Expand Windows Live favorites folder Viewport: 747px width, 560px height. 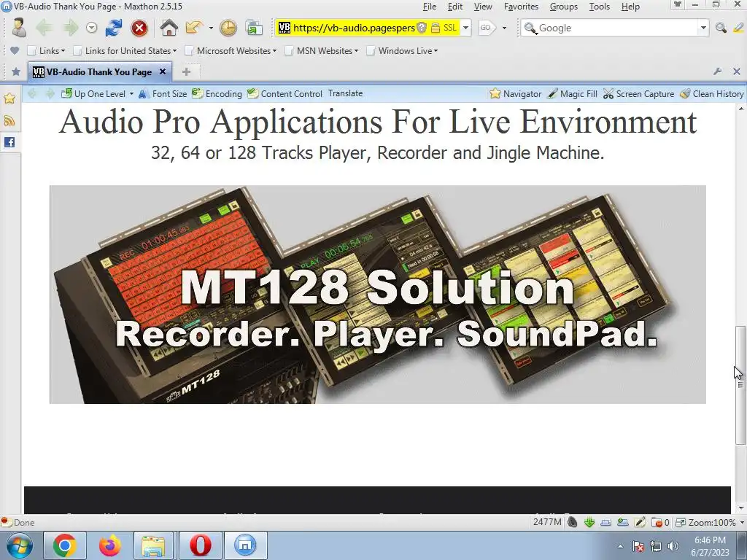[402, 50]
